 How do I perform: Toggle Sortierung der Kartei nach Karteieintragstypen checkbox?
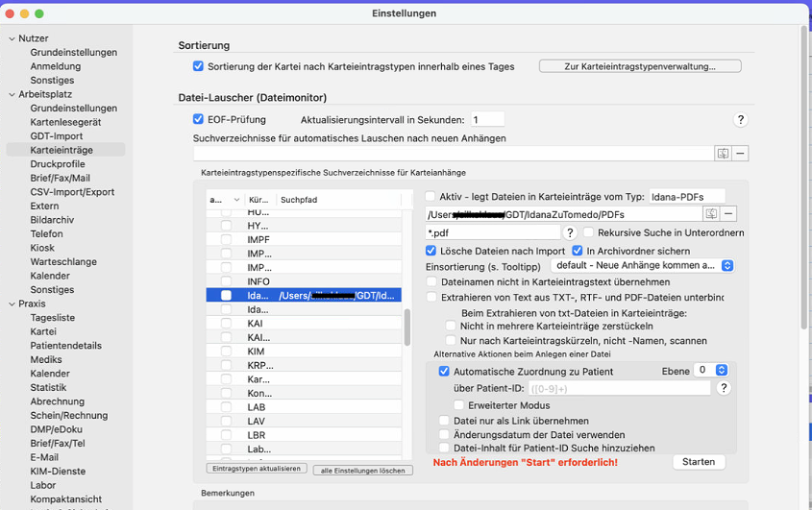[198, 66]
